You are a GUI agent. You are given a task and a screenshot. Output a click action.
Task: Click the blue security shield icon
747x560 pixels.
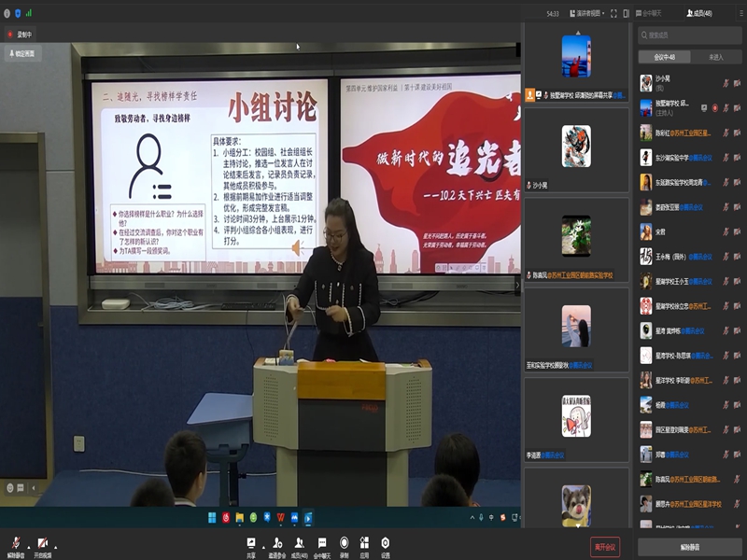(x=18, y=13)
